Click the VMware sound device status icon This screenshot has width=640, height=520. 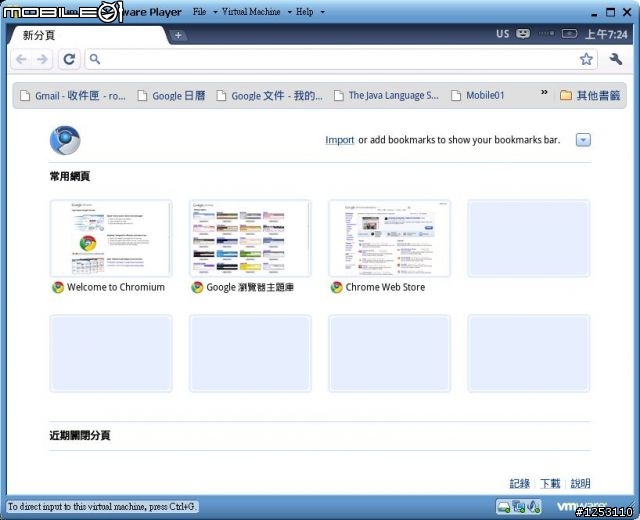533,507
